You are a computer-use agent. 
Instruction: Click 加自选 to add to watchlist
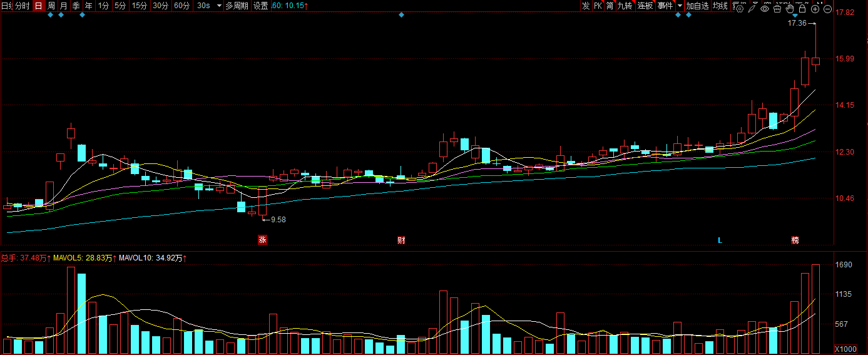pyautogui.click(x=697, y=6)
